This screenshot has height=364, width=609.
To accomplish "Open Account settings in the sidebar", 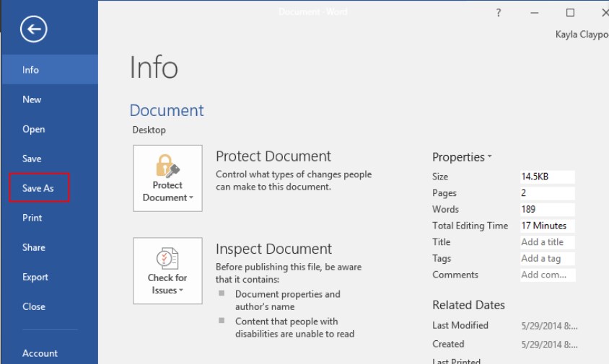I will coord(40,353).
